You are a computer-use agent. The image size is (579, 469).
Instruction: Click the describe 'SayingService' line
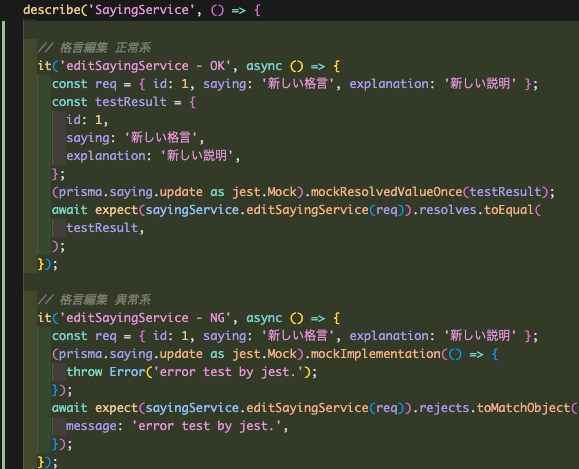(x=142, y=10)
